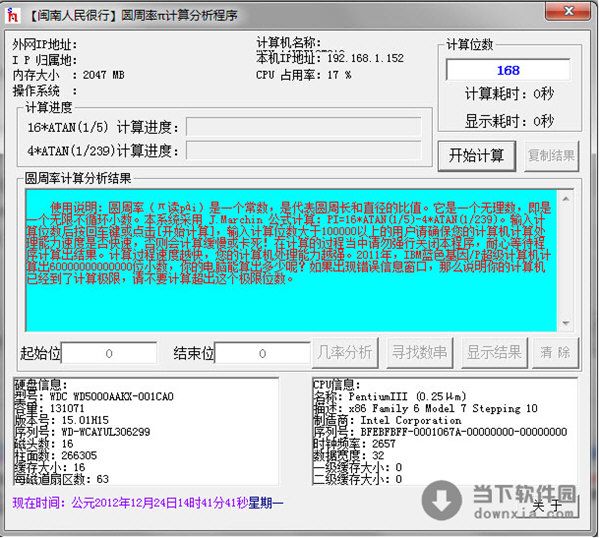The image size is (600, 538).
Task: Click the WDC WD5000AAKX-001CA0 disk model text
Action: pyautogui.click(x=112, y=396)
